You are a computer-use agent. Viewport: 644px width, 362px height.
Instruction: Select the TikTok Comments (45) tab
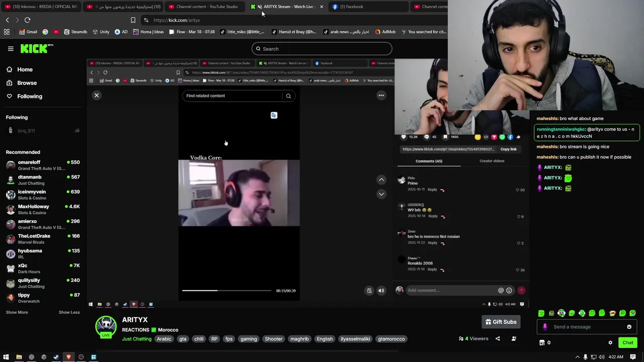point(429,161)
